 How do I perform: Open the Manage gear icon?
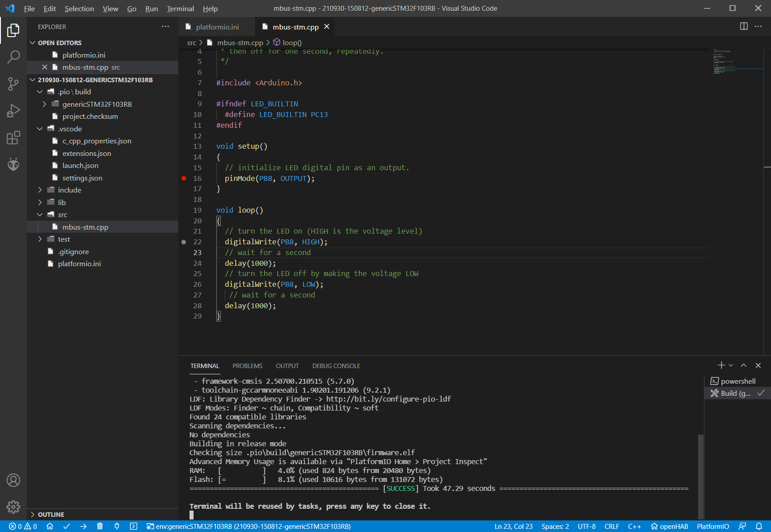[x=13, y=507]
